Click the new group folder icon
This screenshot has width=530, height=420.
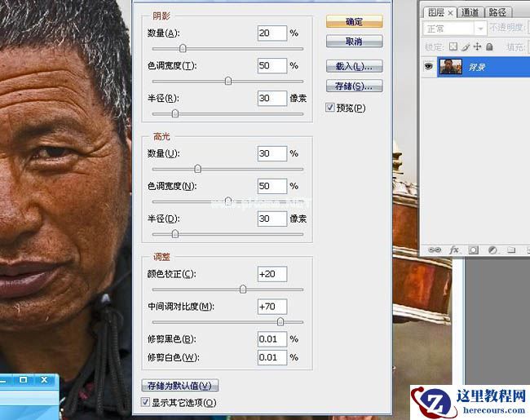tap(511, 250)
